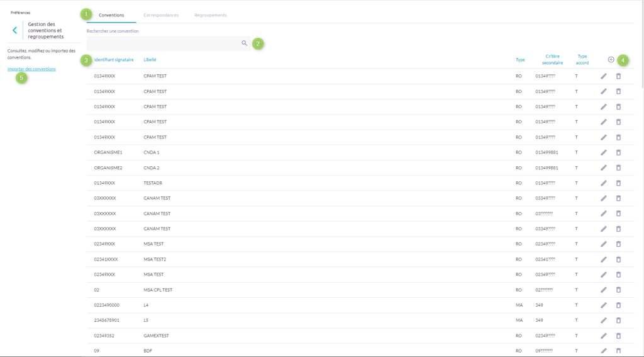Viewport: 644px width, 357px height.
Task: Focus the Rechercher une convention search field
Action: tap(162, 43)
